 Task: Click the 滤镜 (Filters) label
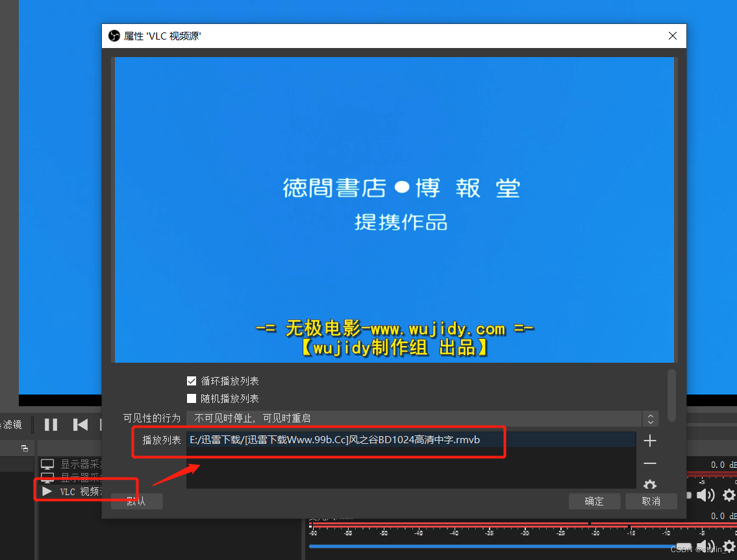point(13,424)
